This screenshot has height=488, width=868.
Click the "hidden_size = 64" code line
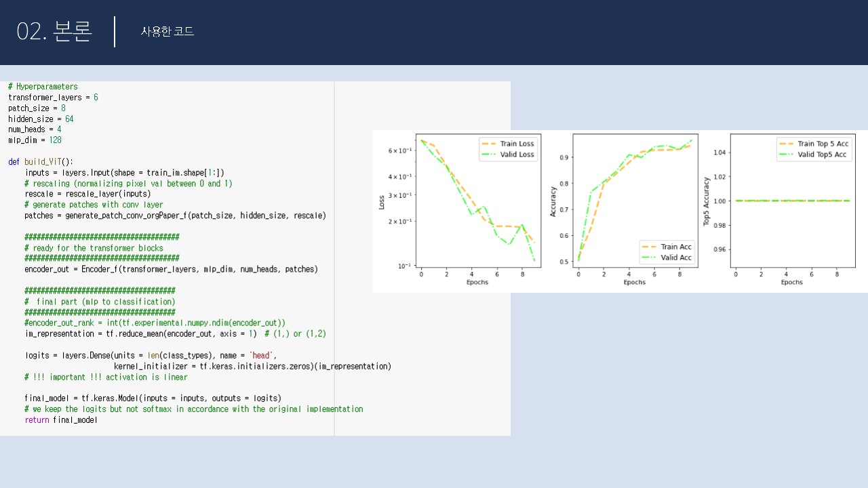(41, 119)
